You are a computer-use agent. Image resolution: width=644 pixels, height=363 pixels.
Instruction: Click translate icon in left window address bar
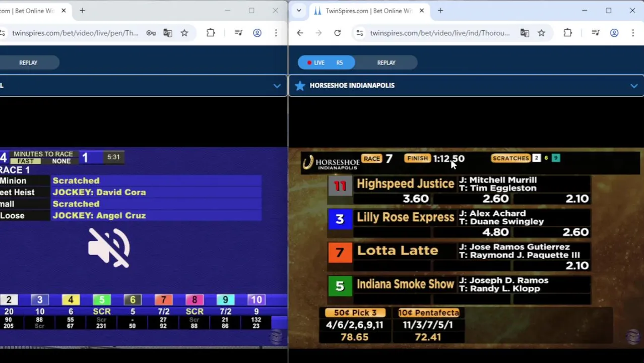[x=168, y=33]
